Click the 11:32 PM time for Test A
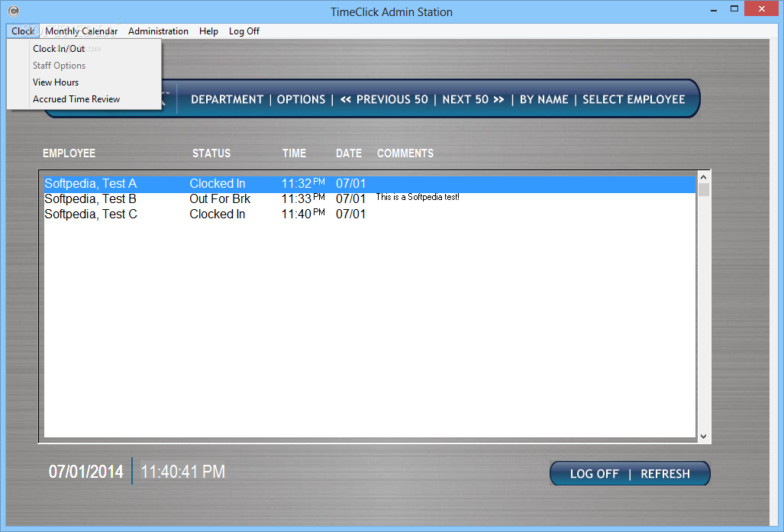784x532 pixels. 303,183
